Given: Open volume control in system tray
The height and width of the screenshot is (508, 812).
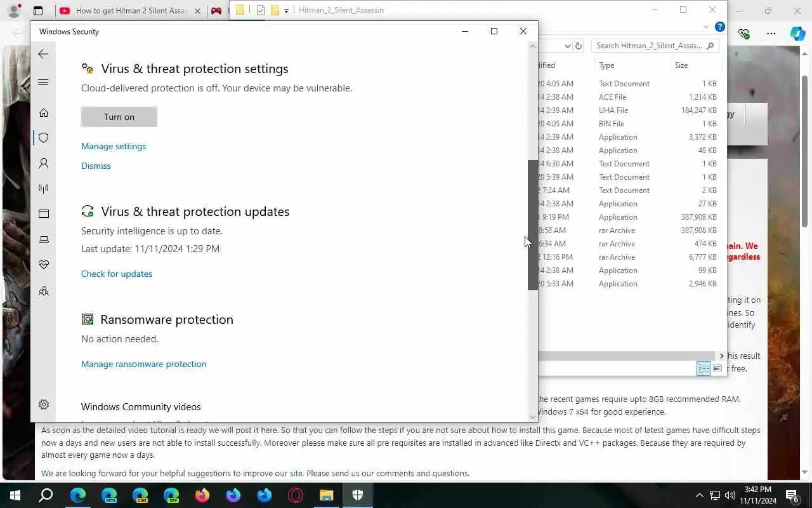Looking at the screenshot, I should [730, 495].
